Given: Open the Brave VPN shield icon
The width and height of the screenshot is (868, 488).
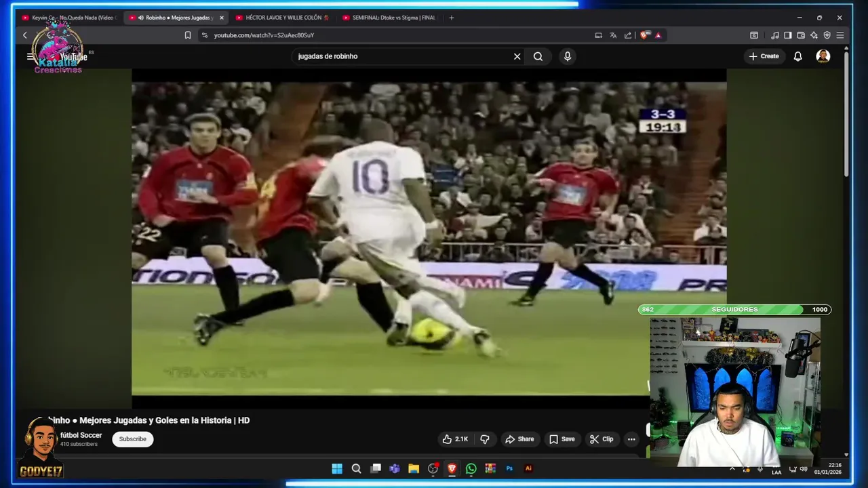Looking at the screenshot, I should (827, 35).
